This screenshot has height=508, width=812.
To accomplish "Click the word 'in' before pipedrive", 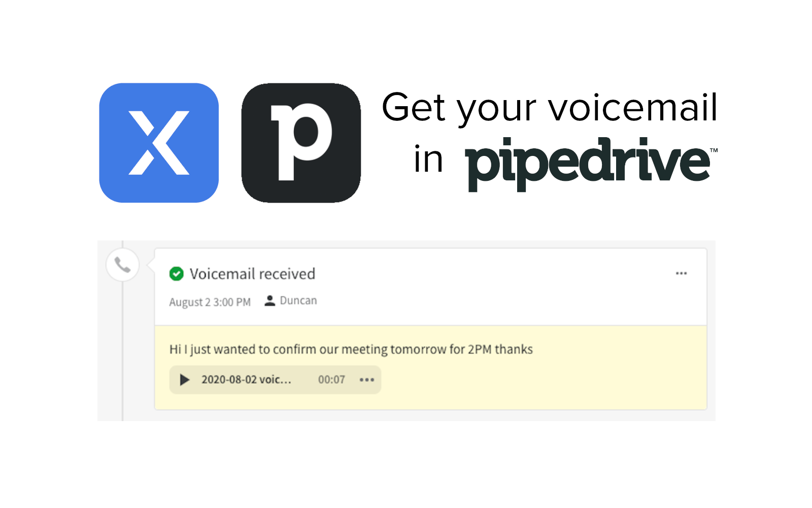I will coord(428,160).
